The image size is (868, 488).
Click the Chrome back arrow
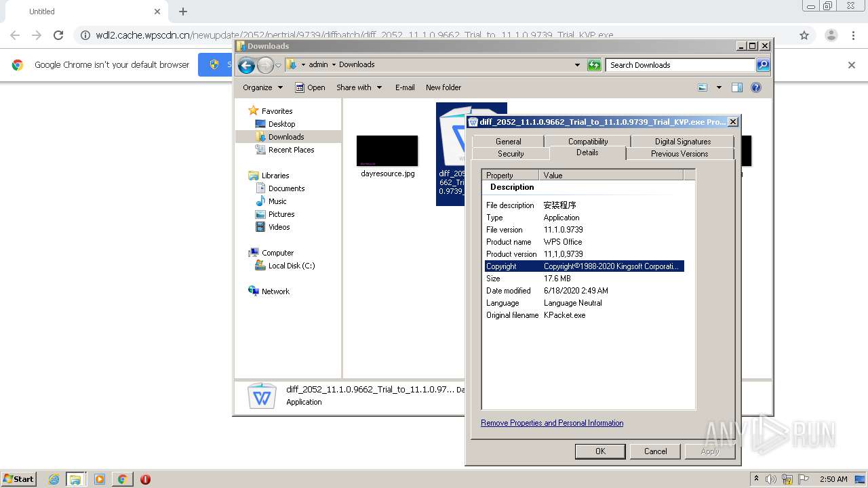pos(15,35)
